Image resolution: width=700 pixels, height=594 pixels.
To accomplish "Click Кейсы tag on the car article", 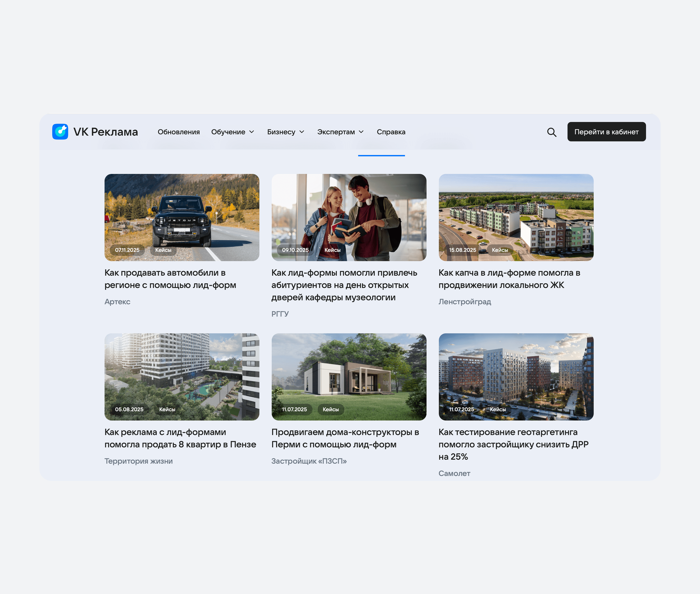I will pyautogui.click(x=163, y=250).
